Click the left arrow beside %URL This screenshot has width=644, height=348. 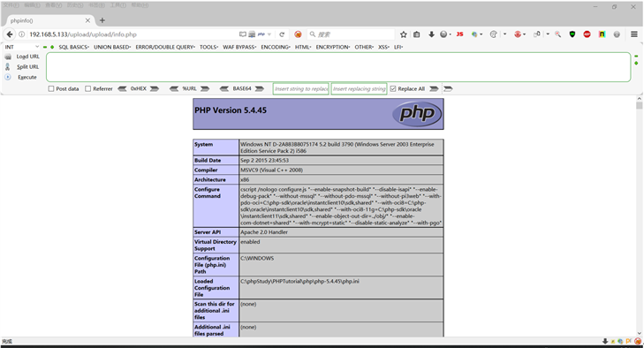pyautogui.click(x=174, y=88)
